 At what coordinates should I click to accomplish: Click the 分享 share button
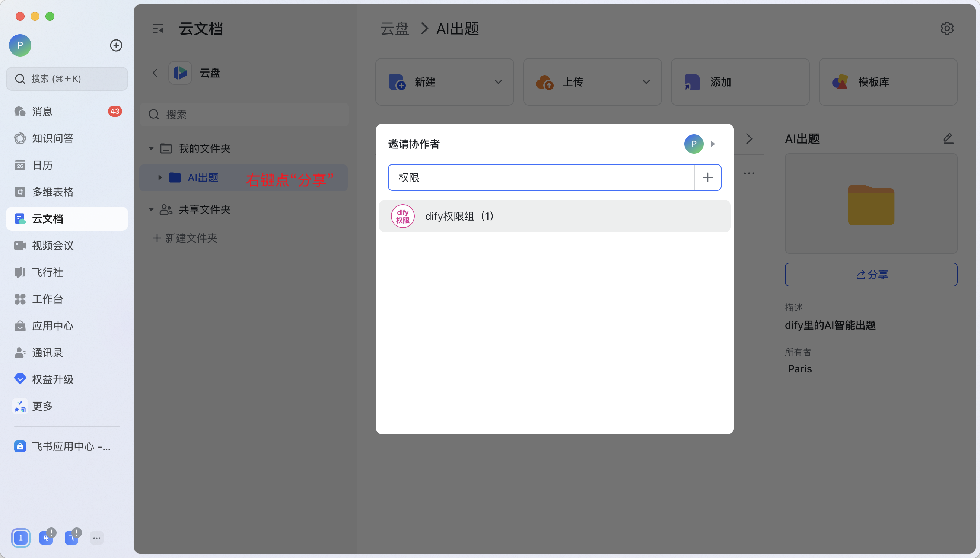(871, 275)
